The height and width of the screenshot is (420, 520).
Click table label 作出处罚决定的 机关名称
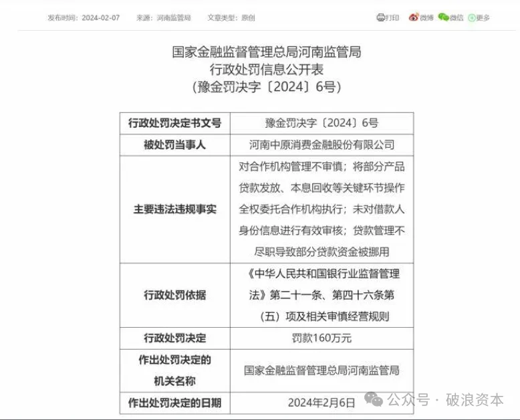coord(174,371)
